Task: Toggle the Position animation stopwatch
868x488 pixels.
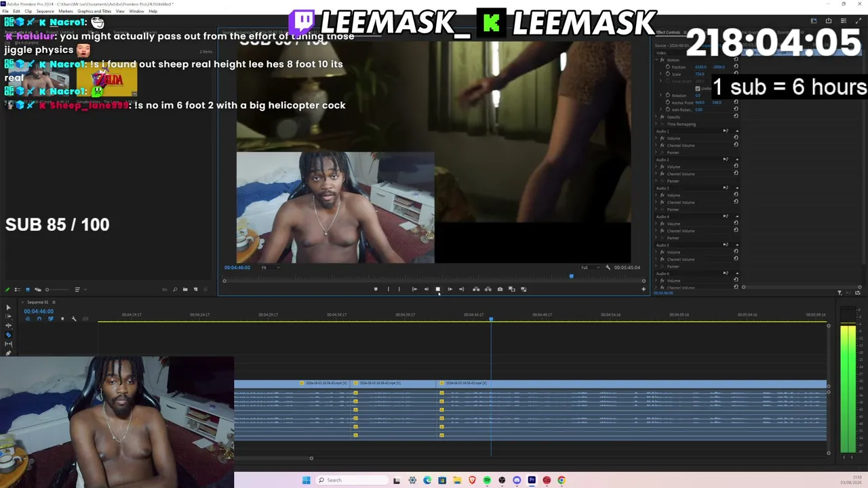Action: (668, 67)
